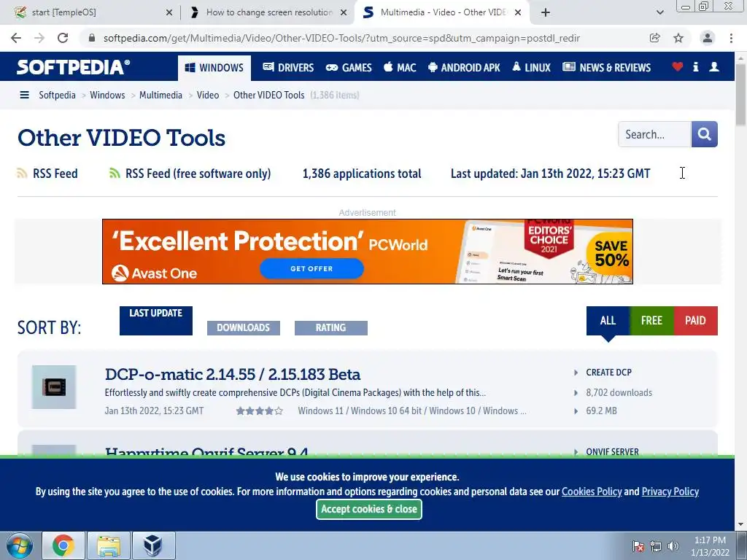Open the GAMES section

click(x=349, y=68)
